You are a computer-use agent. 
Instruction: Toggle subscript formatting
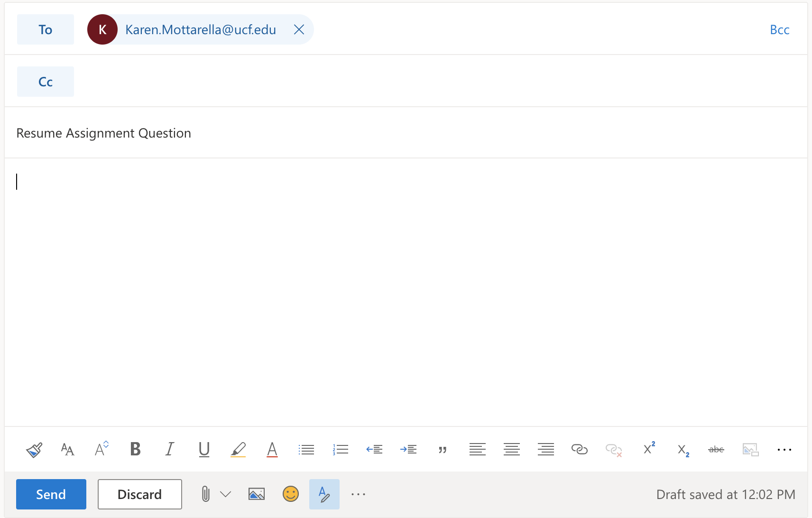click(x=683, y=450)
